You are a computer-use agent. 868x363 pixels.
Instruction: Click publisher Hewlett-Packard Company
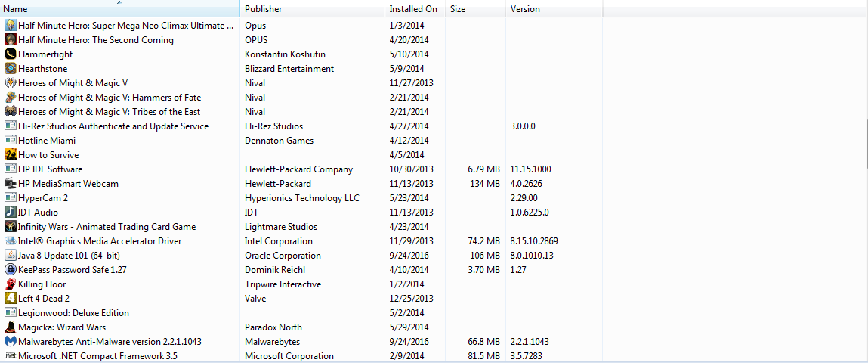pos(299,169)
